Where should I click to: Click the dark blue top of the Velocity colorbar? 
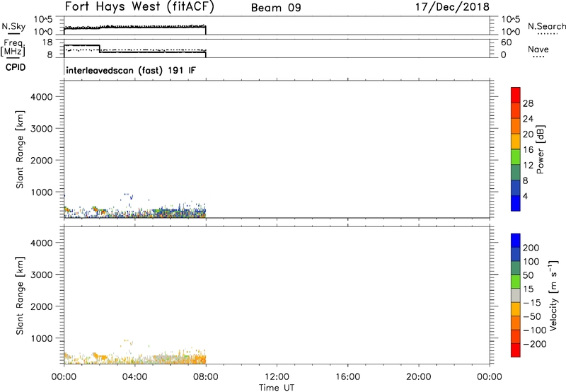tap(516, 240)
